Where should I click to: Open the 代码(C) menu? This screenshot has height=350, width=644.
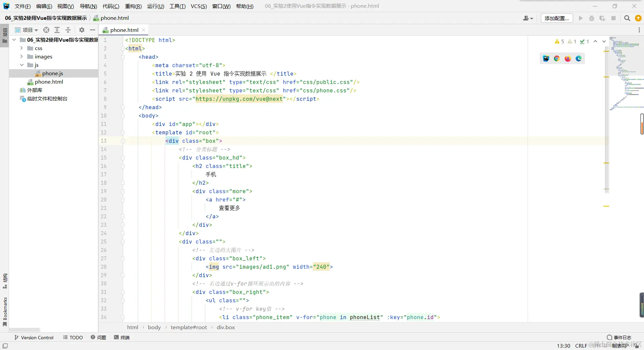tap(111, 6)
